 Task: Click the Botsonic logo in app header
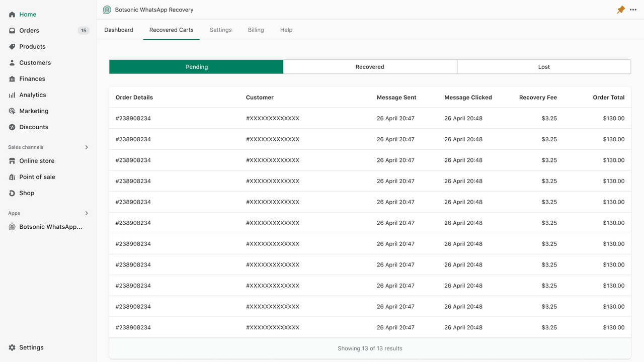107,10
